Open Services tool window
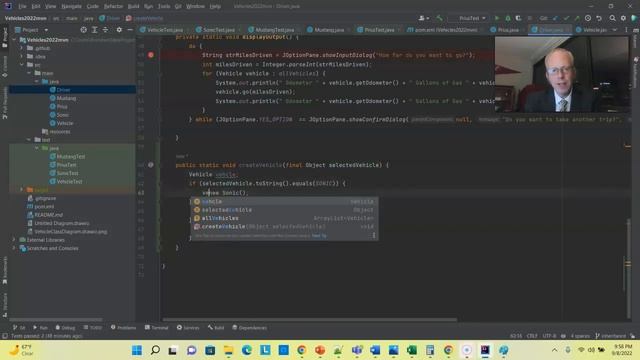 pyautogui.click(x=188, y=327)
